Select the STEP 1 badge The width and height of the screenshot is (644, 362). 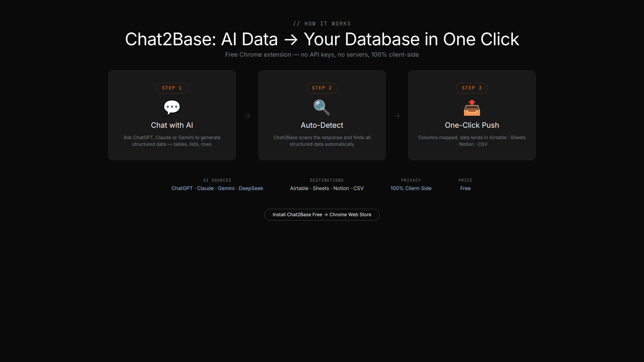click(172, 88)
